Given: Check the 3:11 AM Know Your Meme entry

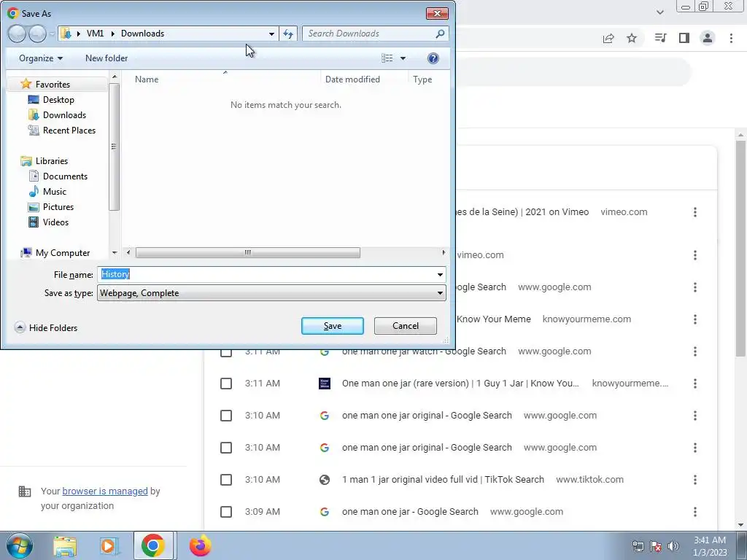Looking at the screenshot, I should pos(226,384).
